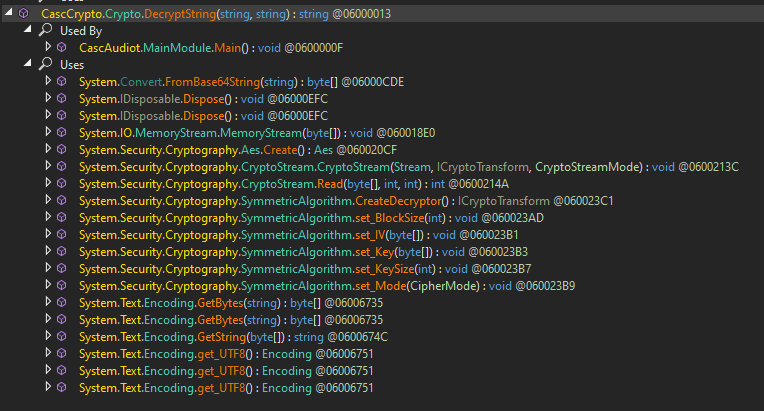Collapse the Uses section
The height and width of the screenshot is (411, 764).
[x=28, y=64]
